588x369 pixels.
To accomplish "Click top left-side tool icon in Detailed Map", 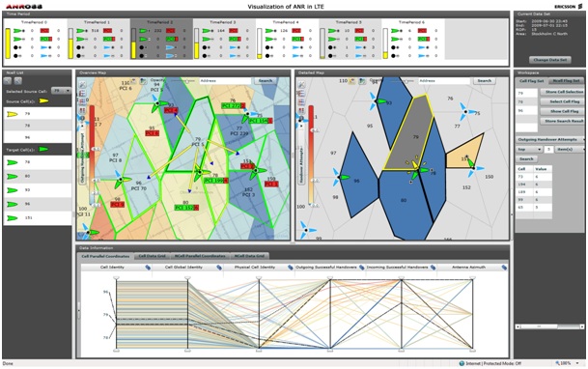I will (x=301, y=85).
